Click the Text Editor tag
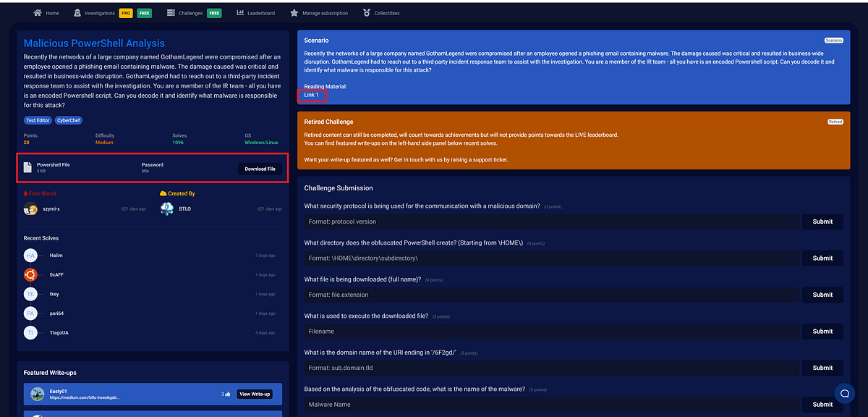Viewport: 868px width, 417px height. (x=37, y=119)
